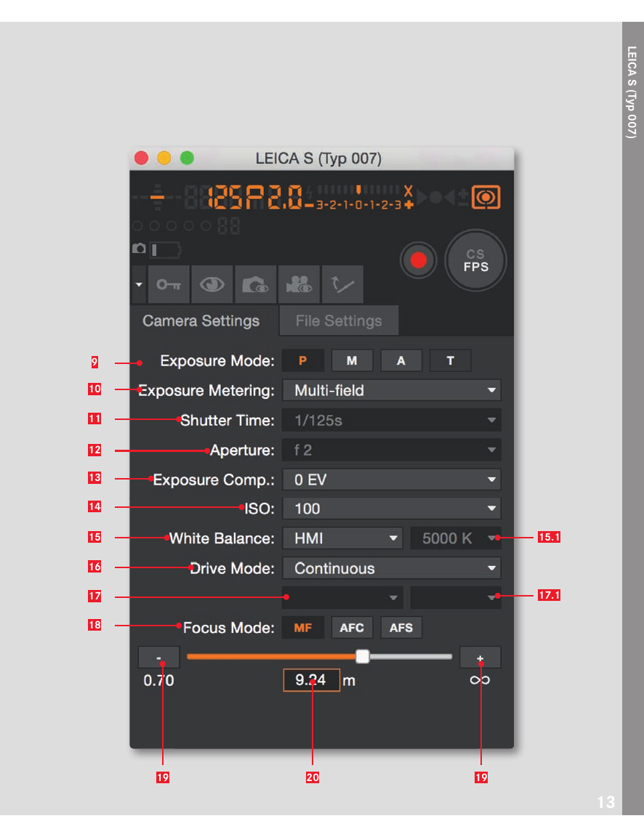Select AFC focus mode
Image resolution: width=644 pixels, height=837 pixels.
352,628
